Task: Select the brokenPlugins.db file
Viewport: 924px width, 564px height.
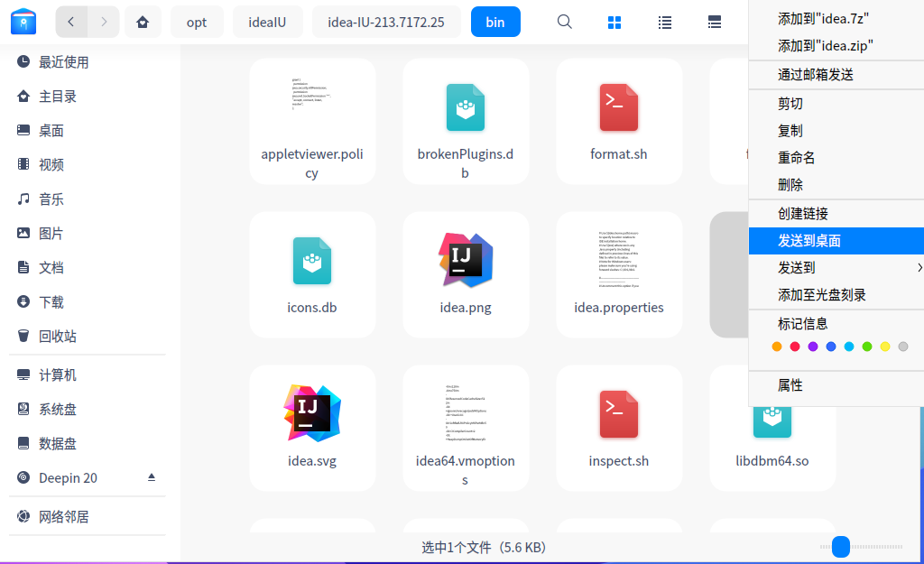Action: pos(466,122)
